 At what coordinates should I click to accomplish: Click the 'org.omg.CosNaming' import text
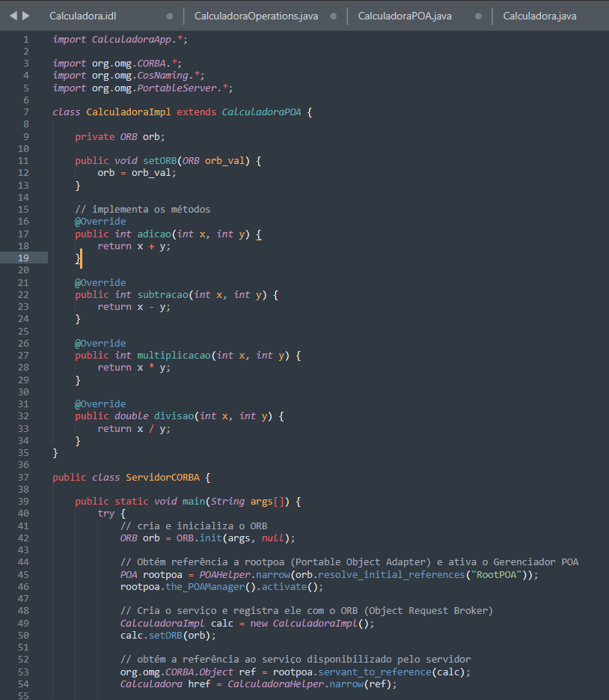click(x=140, y=76)
